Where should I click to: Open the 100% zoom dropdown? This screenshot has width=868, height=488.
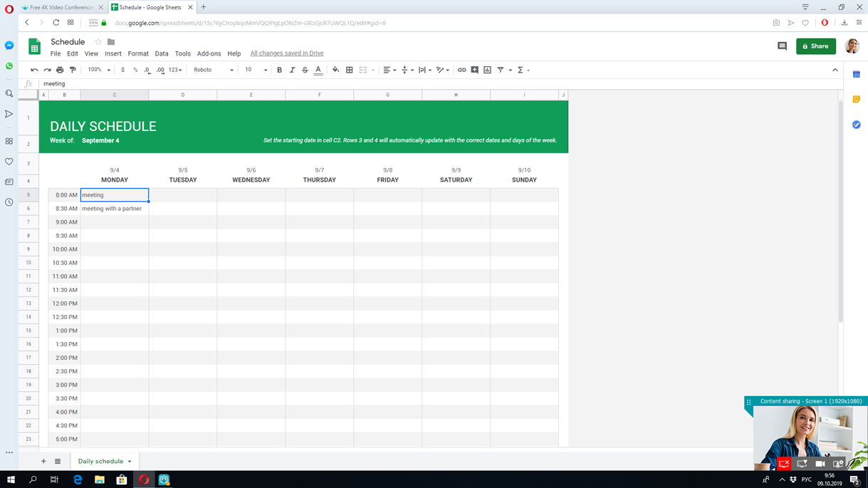tap(98, 70)
